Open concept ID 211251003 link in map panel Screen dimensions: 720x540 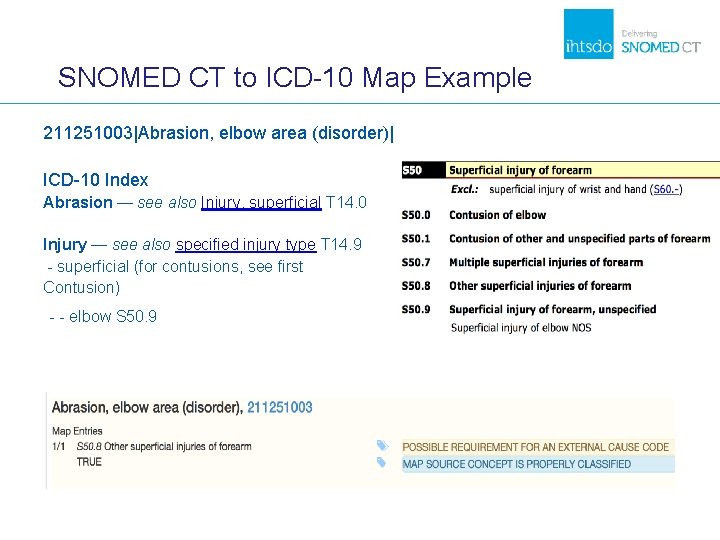pos(280,407)
